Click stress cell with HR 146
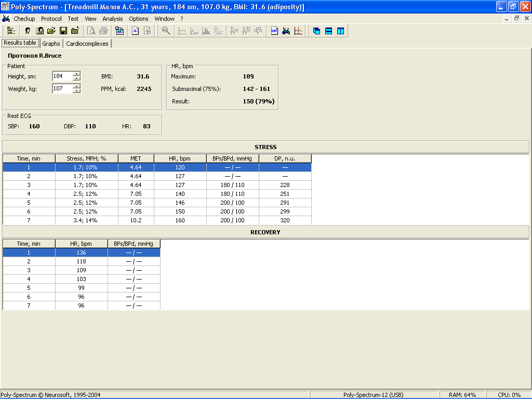The image size is (532, 399). (180, 203)
